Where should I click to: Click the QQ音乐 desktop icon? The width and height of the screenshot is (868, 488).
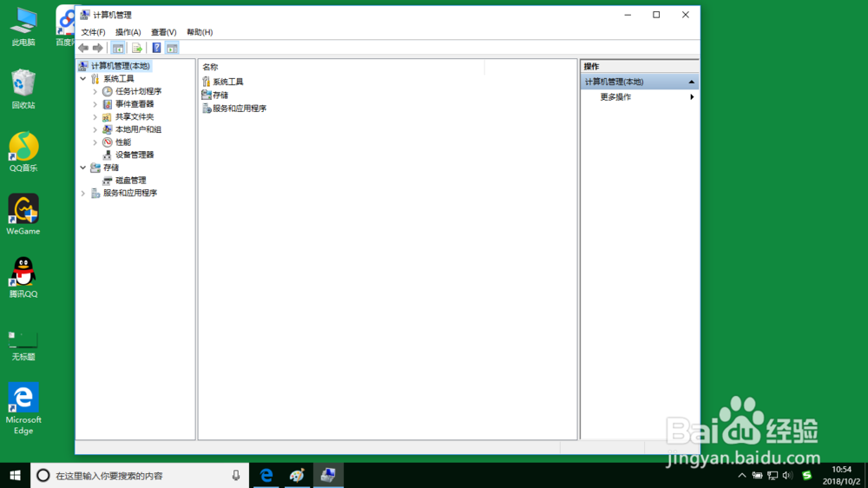(x=23, y=152)
